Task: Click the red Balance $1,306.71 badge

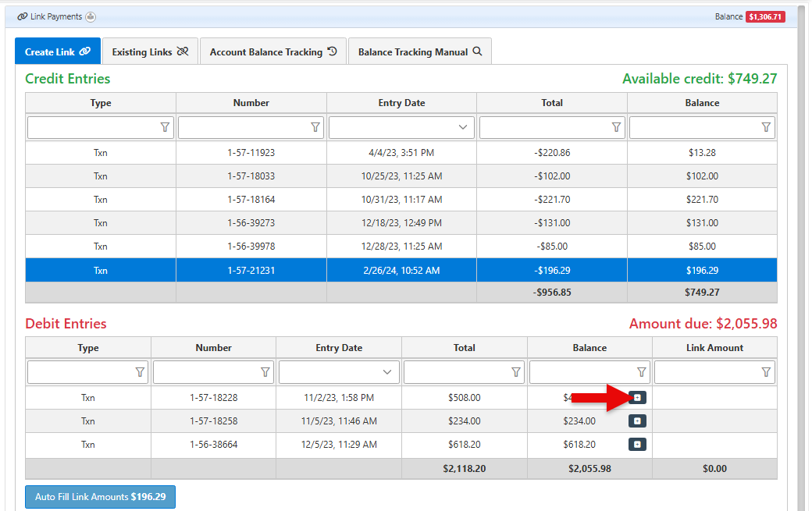Action: coord(765,16)
